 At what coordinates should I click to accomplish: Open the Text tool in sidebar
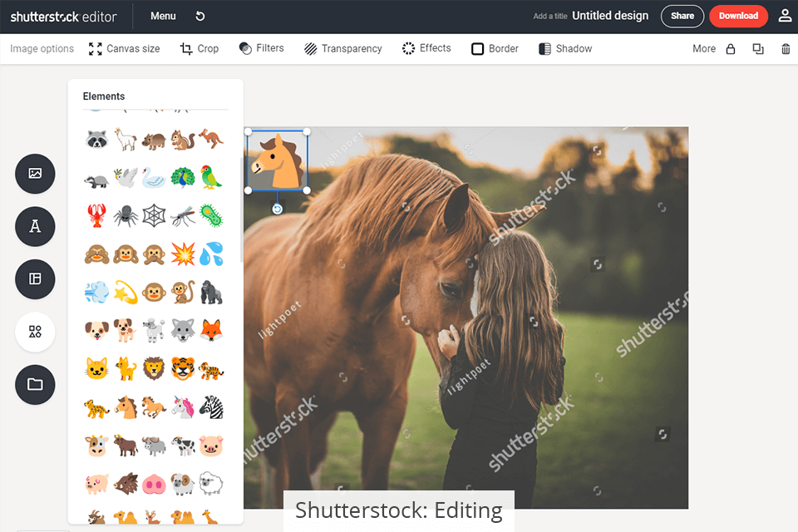pyautogui.click(x=35, y=227)
